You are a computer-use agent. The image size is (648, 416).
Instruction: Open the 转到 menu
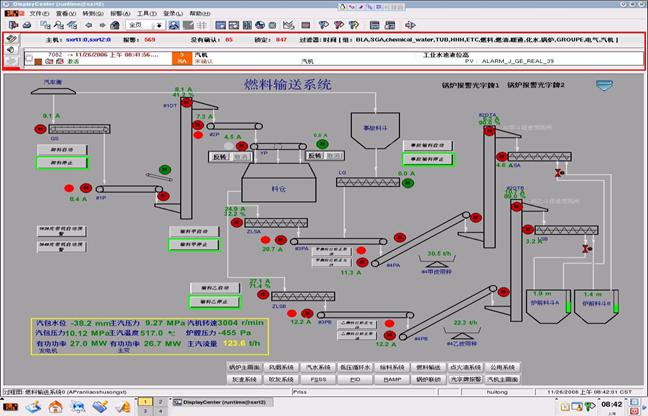93,14
